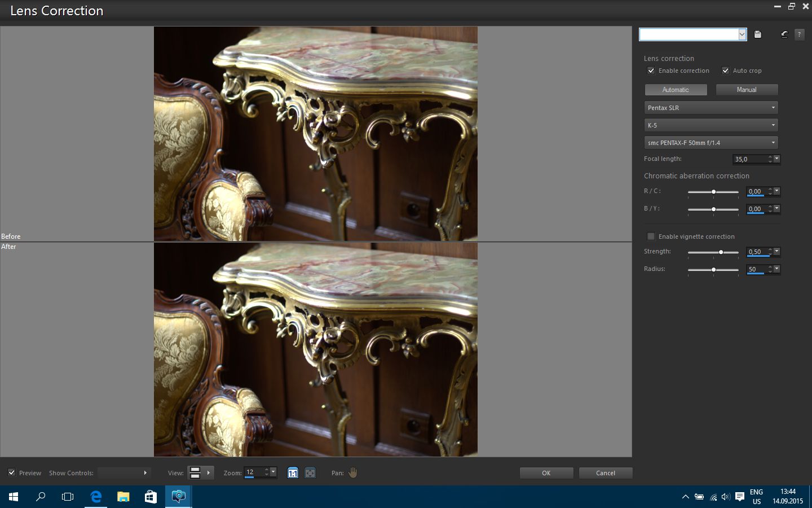The height and width of the screenshot is (508, 812).
Task: Open the Strength value dropdown arrow
Action: pyautogui.click(x=777, y=252)
